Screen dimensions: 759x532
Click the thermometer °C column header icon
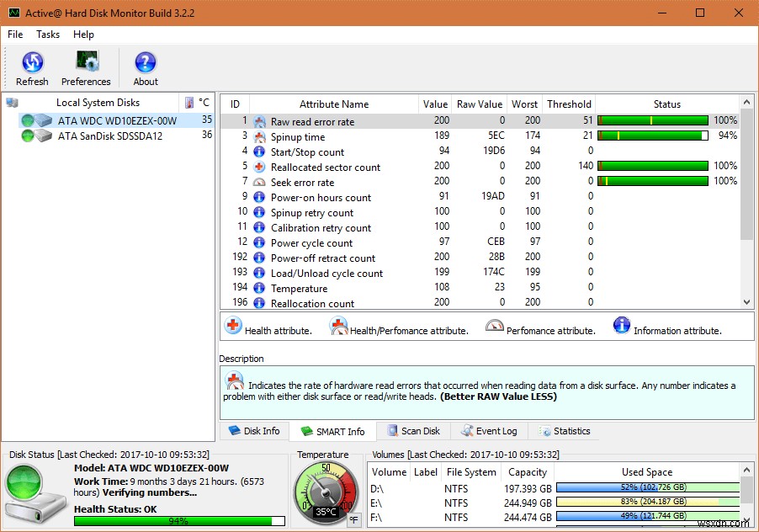tap(189, 102)
